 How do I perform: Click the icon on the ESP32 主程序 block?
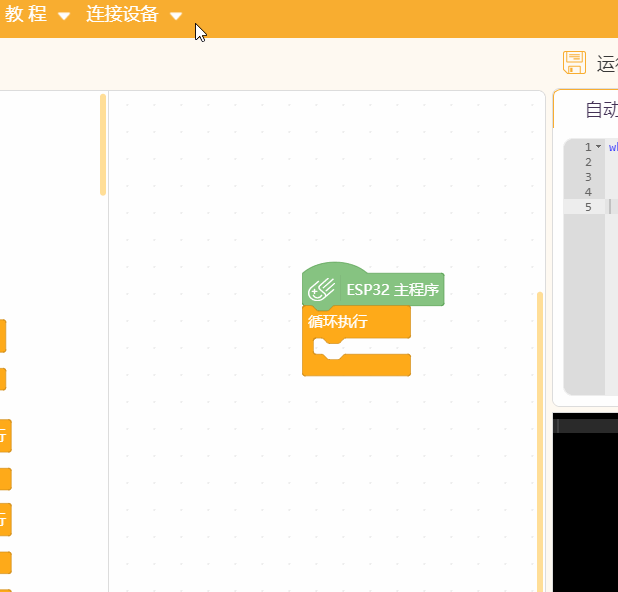point(322,290)
